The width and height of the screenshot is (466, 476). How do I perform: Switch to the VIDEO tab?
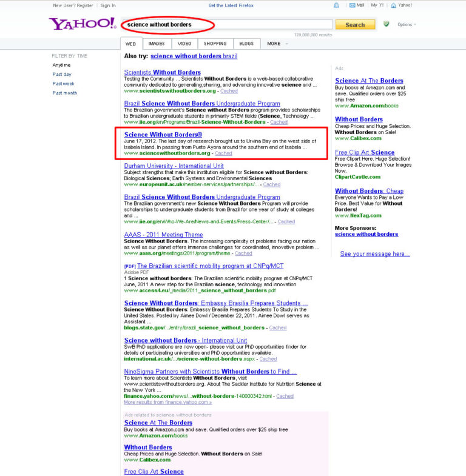pos(184,44)
